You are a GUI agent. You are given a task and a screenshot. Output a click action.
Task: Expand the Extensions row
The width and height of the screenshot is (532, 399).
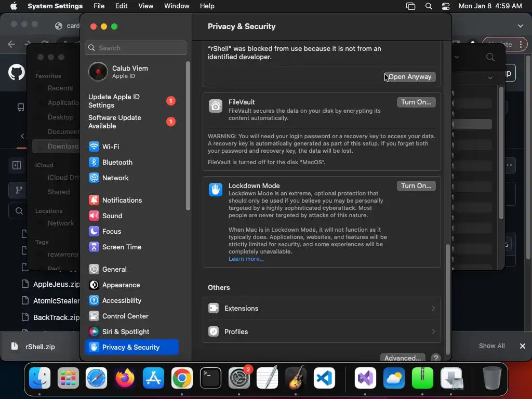322,309
